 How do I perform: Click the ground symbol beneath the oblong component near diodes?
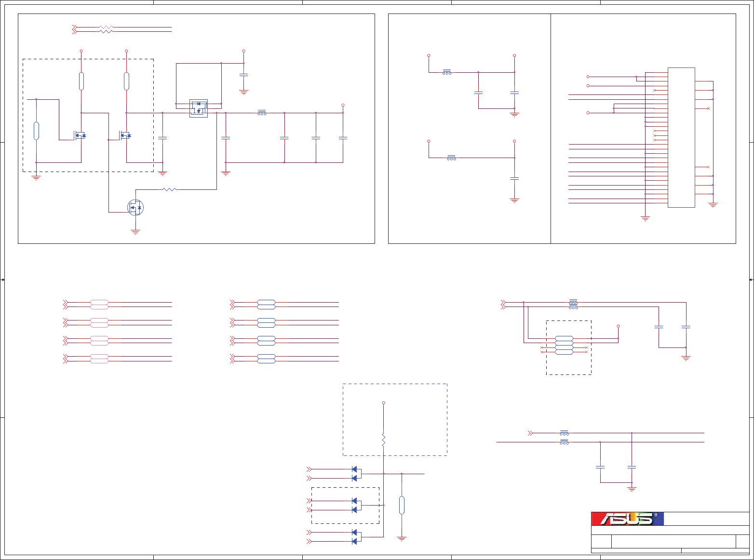[x=402, y=539]
